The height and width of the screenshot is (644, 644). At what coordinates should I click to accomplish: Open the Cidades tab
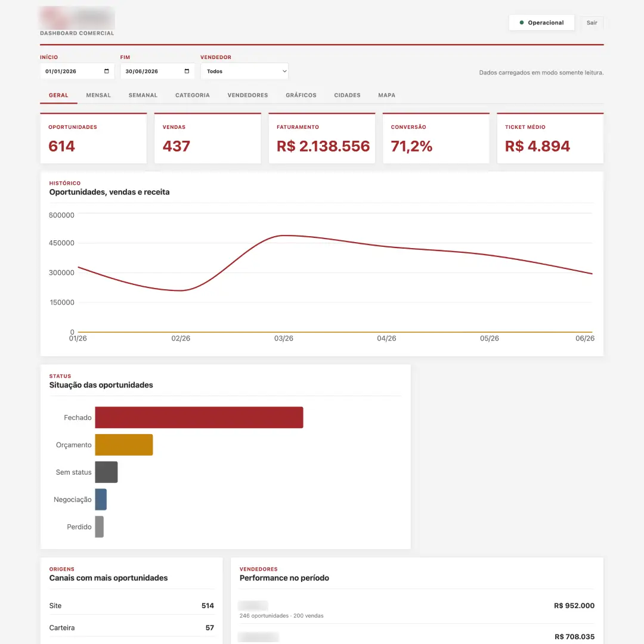347,95
